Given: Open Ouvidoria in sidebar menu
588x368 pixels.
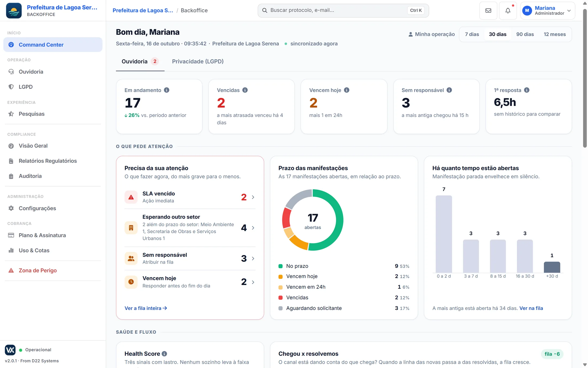Looking at the screenshot, I should [x=53, y=72].
